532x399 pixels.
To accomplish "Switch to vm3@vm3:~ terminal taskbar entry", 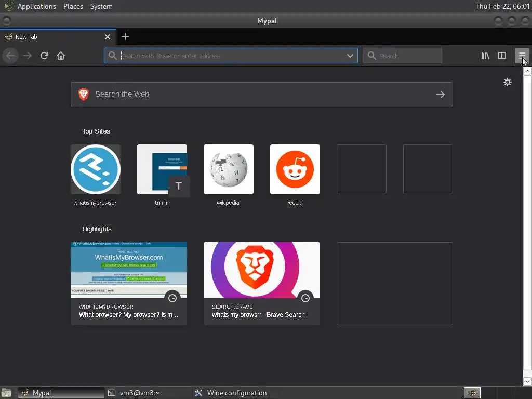I will (x=148, y=393).
